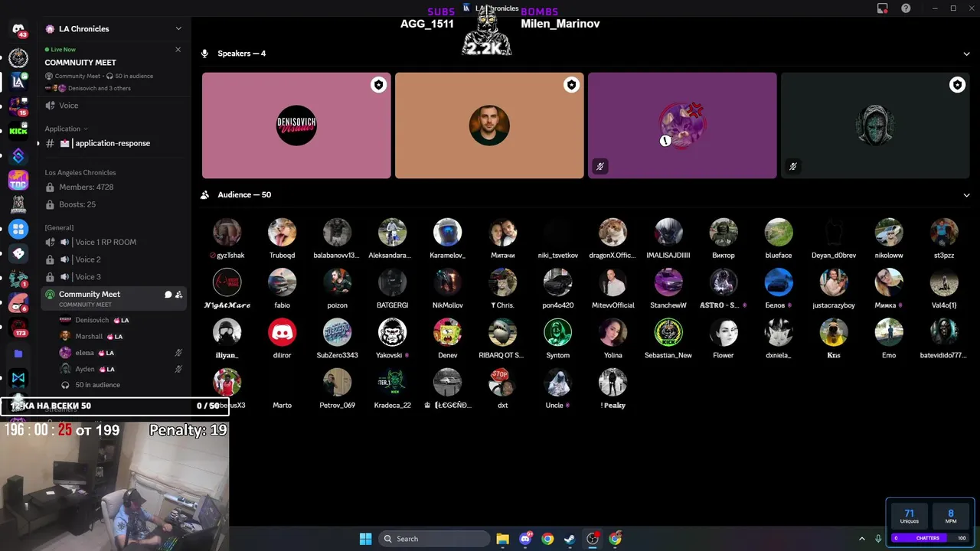Screen dimensions: 980x551
Task: Click the Emo audience avatar
Action: (888, 332)
